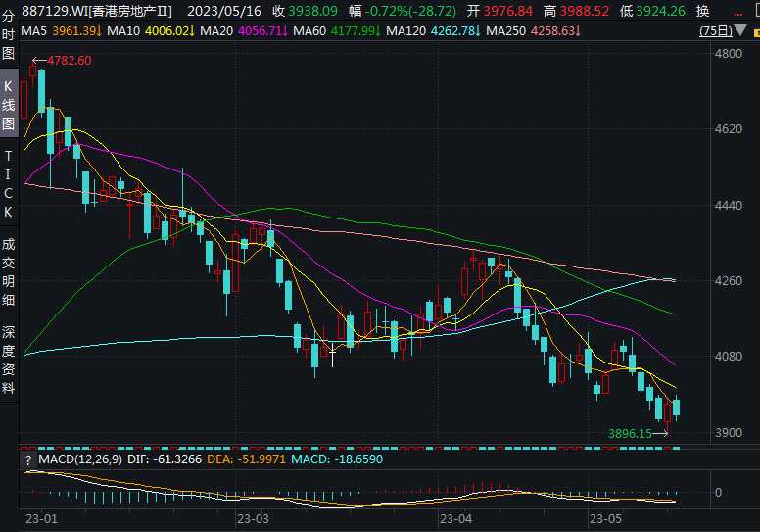Click the 23-05 time axis marker
The height and width of the screenshot is (532, 760).
pos(605,519)
